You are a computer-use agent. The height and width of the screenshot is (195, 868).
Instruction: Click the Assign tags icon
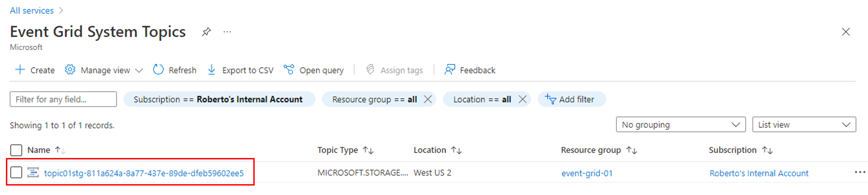(370, 70)
